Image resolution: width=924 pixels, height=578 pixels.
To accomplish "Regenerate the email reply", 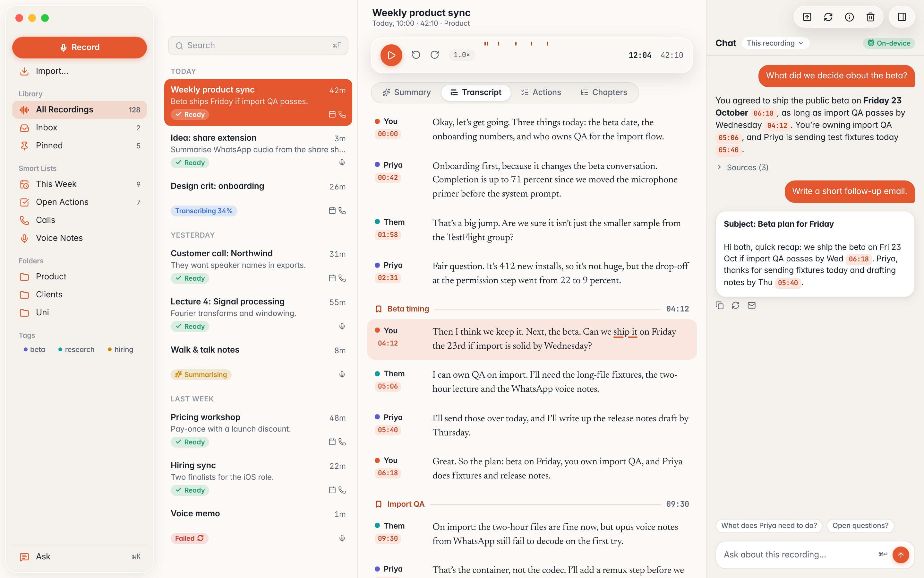I will pyautogui.click(x=736, y=305).
